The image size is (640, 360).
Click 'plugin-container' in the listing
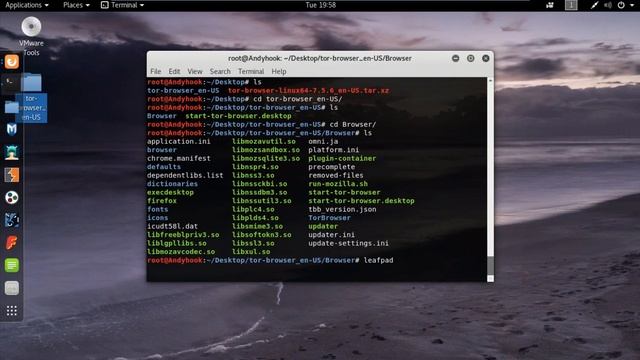click(x=342, y=158)
